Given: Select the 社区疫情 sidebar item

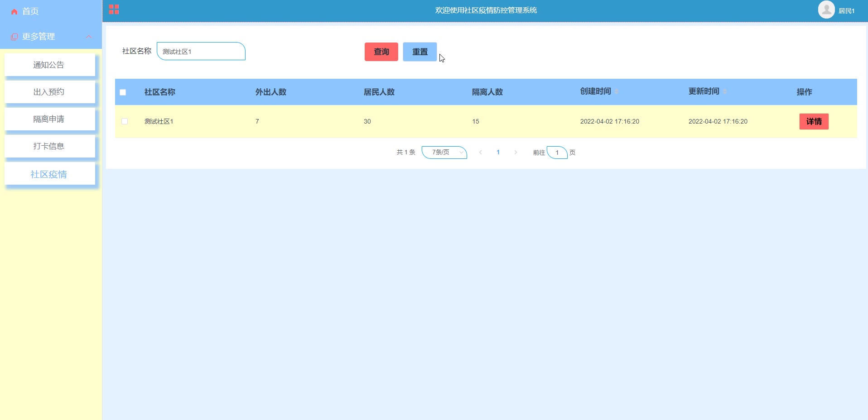Looking at the screenshot, I should click(x=49, y=174).
